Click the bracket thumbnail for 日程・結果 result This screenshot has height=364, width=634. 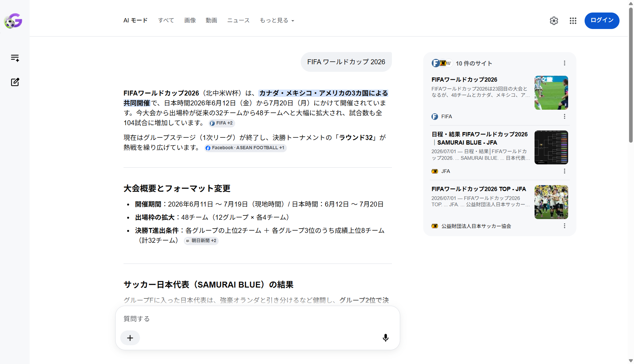(551, 147)
